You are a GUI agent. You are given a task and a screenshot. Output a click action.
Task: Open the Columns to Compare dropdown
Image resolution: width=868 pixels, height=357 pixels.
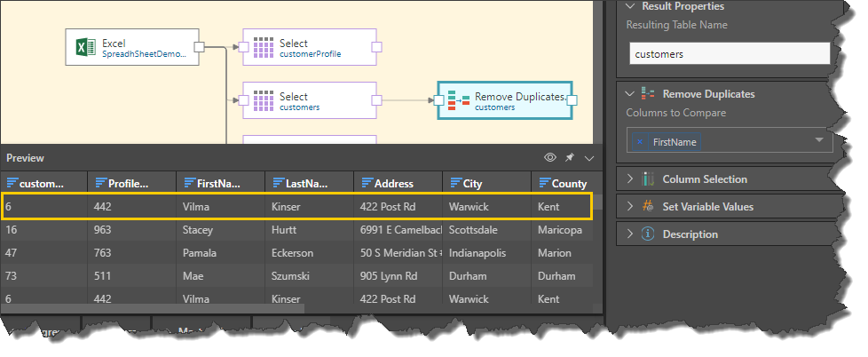pyautogui.click(x=818, y=140)
